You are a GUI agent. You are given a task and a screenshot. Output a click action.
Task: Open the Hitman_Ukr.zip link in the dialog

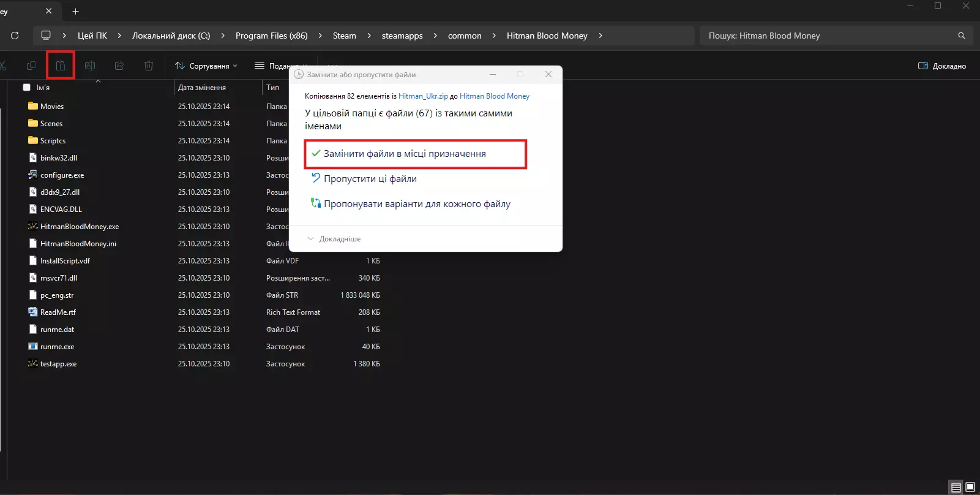point(423,96)
